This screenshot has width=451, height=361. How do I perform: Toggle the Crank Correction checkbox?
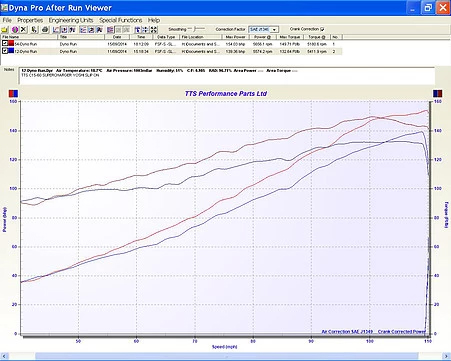[x=322, y=29]
